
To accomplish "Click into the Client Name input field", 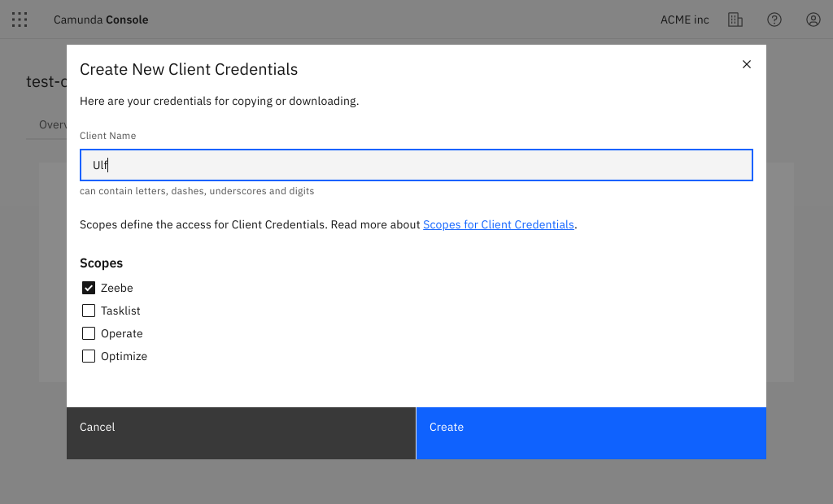I will point(416,165).
